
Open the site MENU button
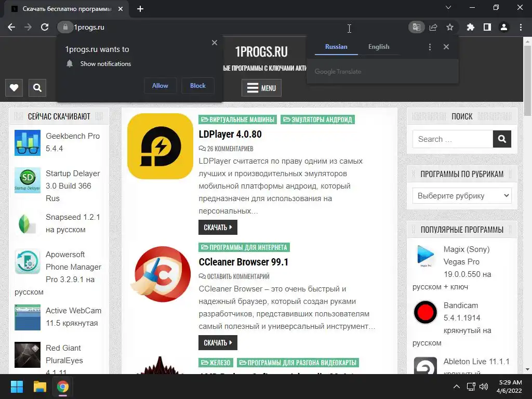click(x=262, y=88)
